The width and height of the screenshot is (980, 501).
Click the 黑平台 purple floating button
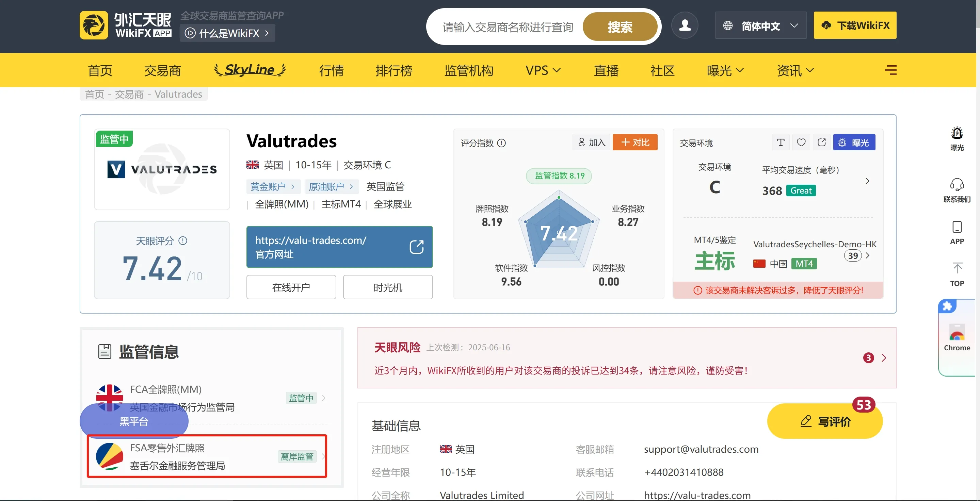click(134, 421)
